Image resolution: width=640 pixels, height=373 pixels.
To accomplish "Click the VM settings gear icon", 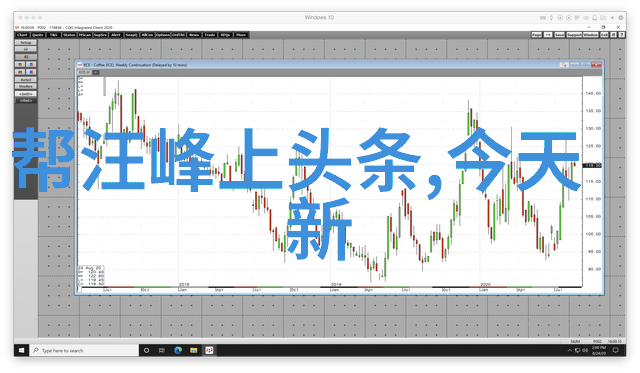I will [621, 18].
